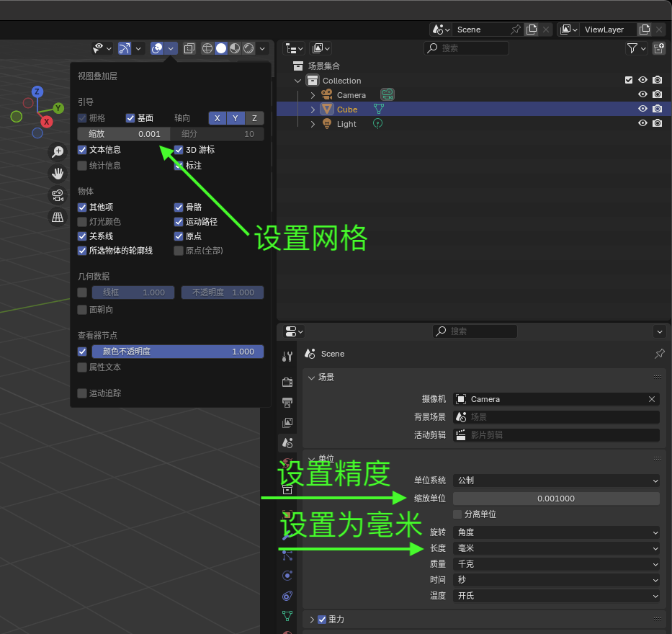Open the Physics properties tab
This screenshot has width=672, height=634.
coord(287,575)
